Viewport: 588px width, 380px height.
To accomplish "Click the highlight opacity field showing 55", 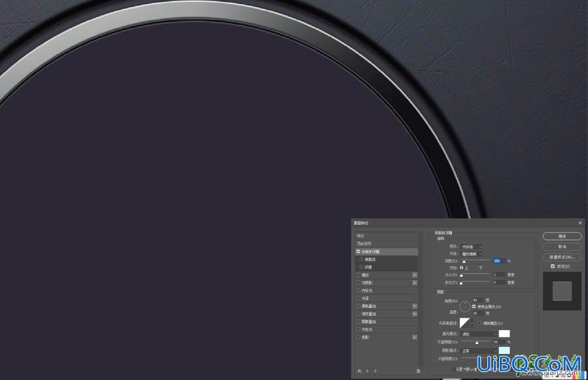I will coord(499,342).
